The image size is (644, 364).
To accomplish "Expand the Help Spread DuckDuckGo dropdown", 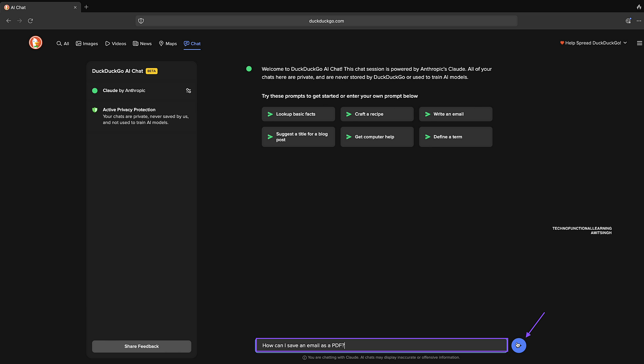I will (x=593, y=43).
